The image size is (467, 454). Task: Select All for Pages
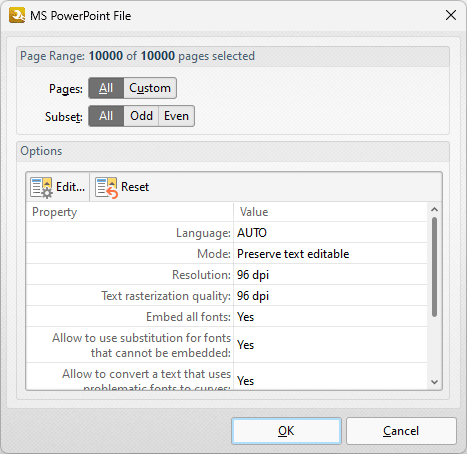click(x=106, y=88)
